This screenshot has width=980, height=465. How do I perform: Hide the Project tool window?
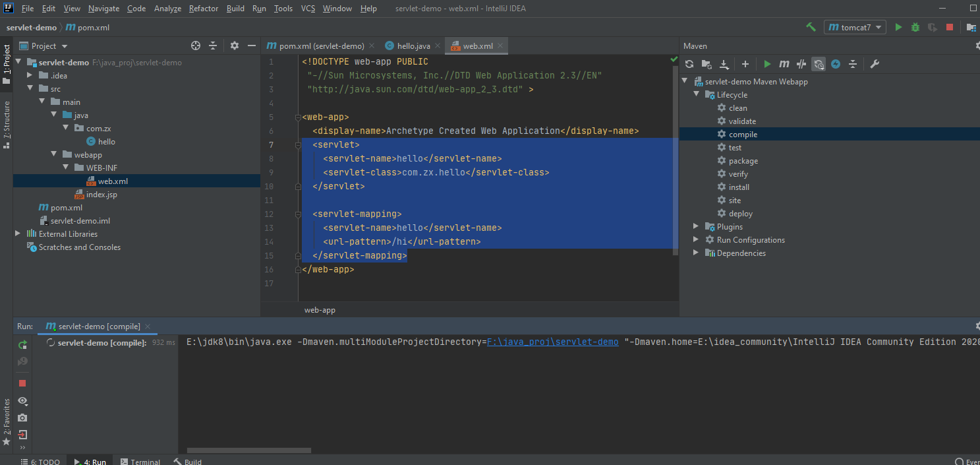tap(251, 46)
